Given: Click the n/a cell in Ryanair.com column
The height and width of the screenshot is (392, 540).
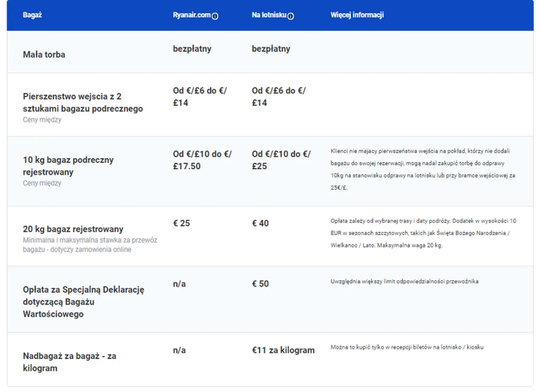Looking at the screenshot, I should pos(178,284).
